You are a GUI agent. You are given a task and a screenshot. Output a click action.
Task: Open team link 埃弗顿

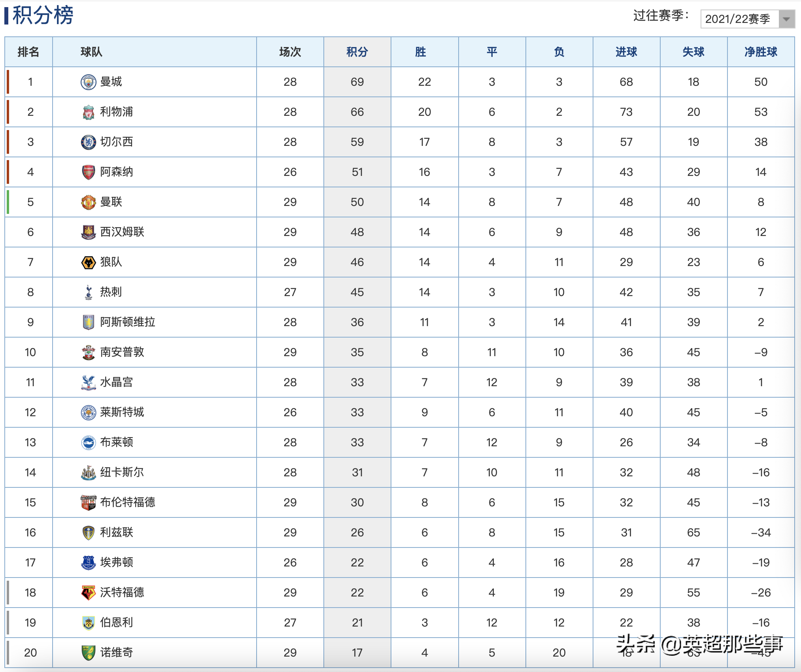click(x=117, y=563)
